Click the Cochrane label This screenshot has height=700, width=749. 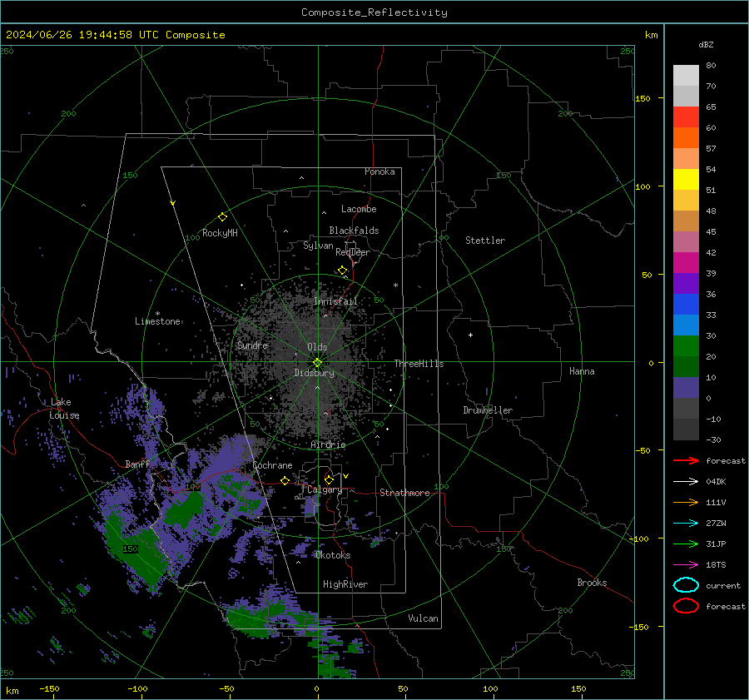pos(272,465)
